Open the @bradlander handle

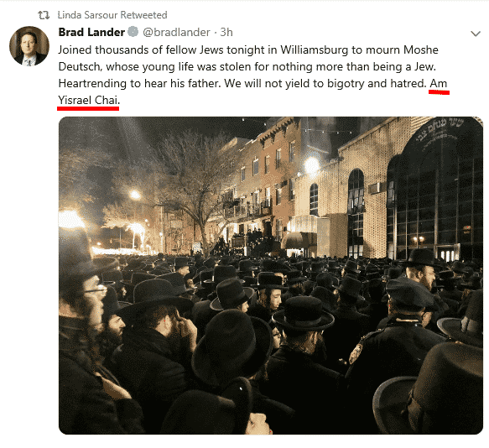point(176,33)
